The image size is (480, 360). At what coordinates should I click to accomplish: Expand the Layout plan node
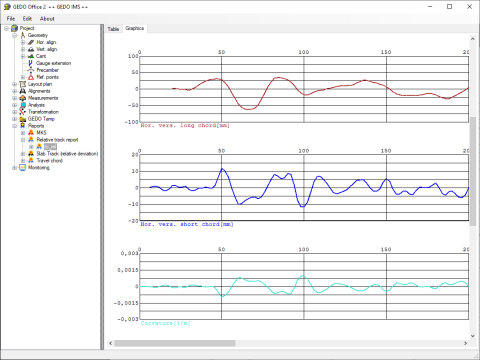15,84
